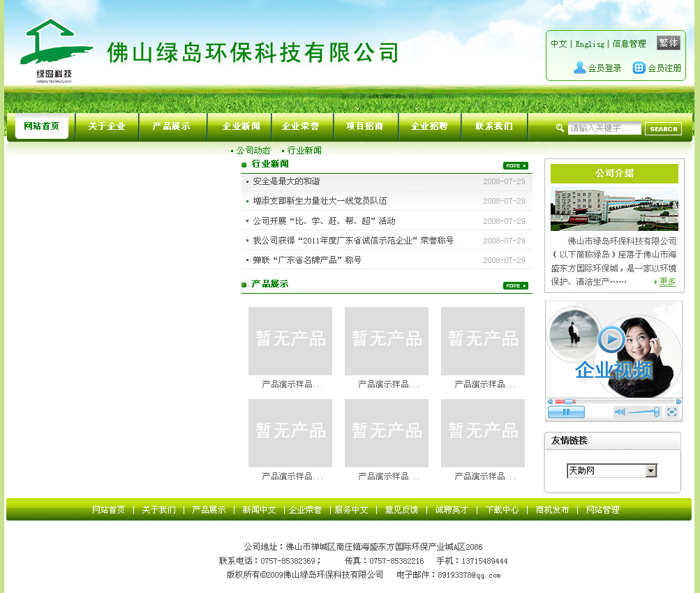Click MORE next to 行业新闻
700x593 pixels.
pyautogui.click(x=515, y=165)
